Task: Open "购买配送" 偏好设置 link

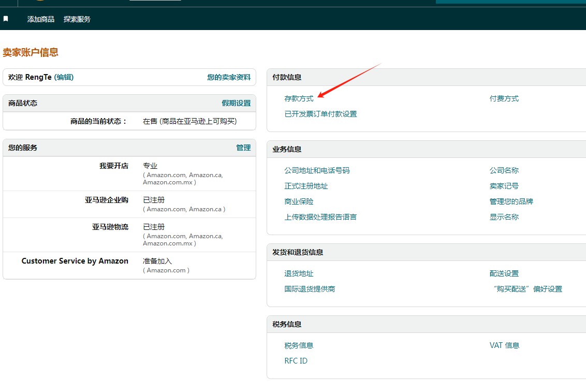Action: coord(528,289)
